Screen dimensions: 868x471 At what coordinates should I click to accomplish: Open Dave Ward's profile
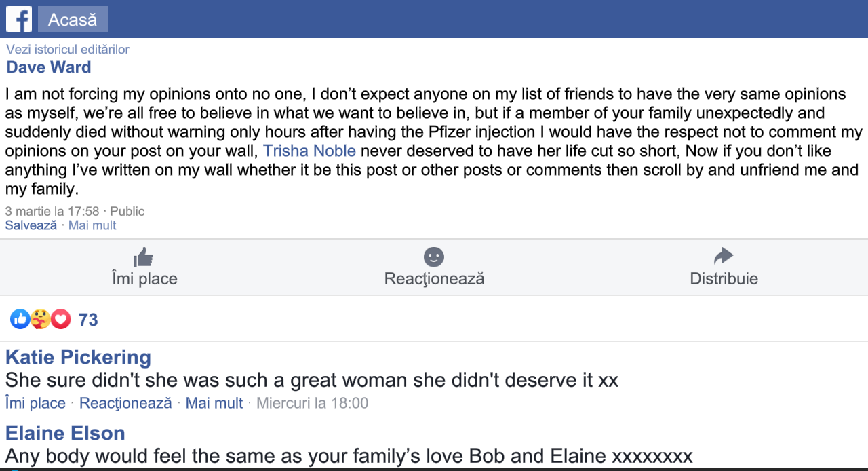click(x=49, y=67)
